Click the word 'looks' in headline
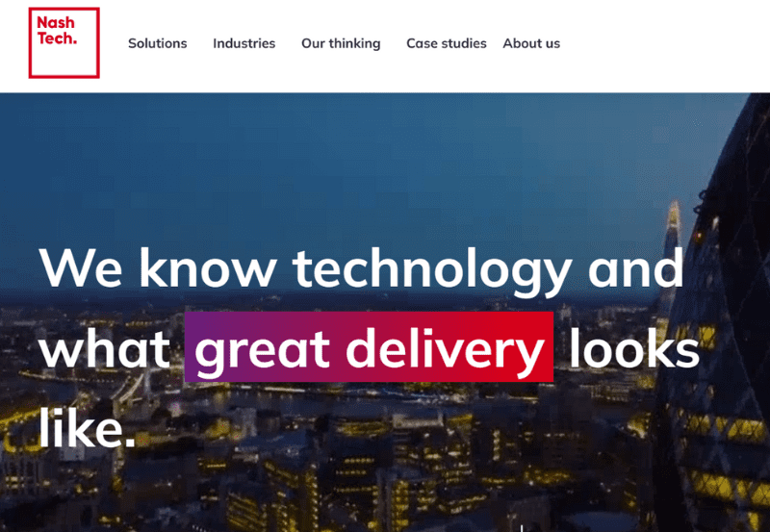770x532 pixels. click(634, 347)
